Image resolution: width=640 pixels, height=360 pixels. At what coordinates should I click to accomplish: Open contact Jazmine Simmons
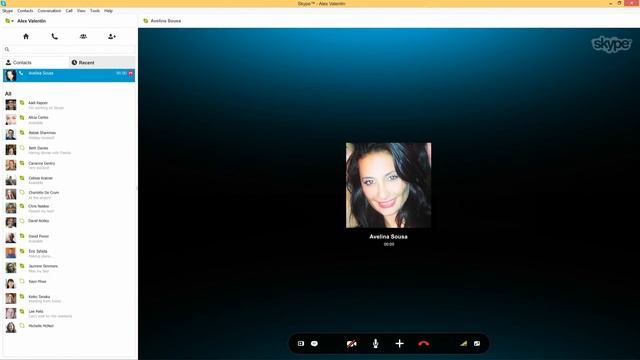point(69,268)
